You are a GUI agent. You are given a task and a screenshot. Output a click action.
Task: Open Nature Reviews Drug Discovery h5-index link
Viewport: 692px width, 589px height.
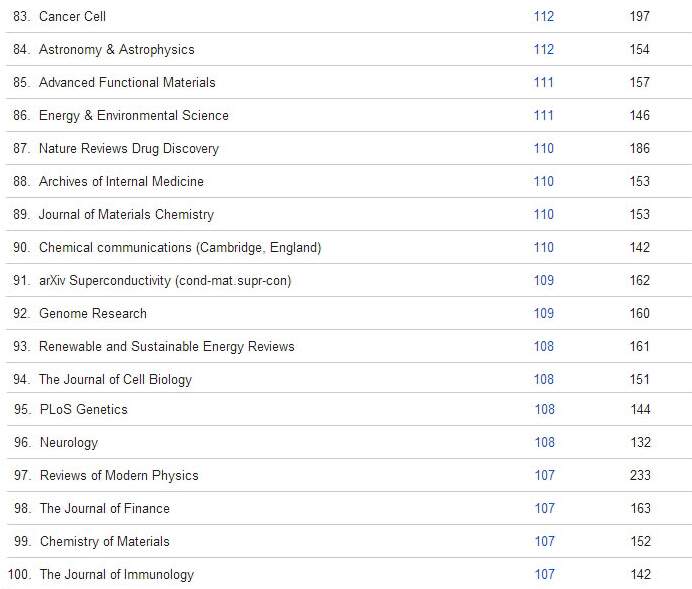click(544, 148)
